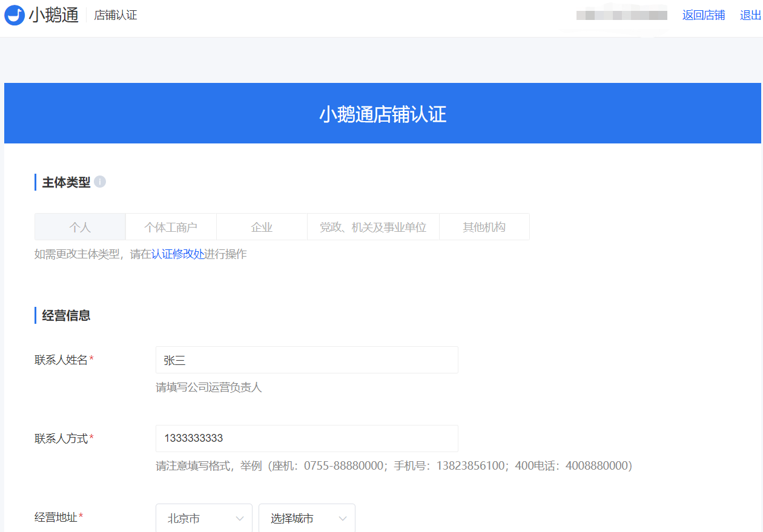This screenshot has height=532, width=763.
Task: Open the 选择城市 city dropdown
Action: point(307,519)
